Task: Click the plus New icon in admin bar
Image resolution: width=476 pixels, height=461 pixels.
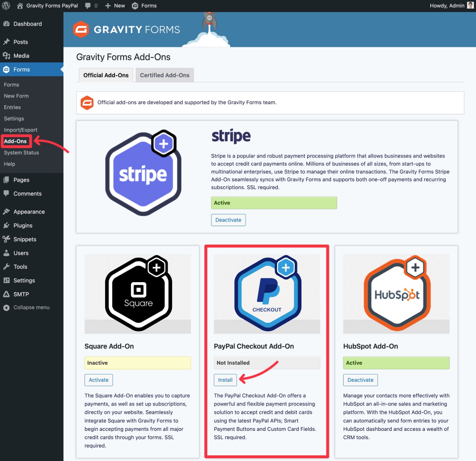Action: coord(108,6)
